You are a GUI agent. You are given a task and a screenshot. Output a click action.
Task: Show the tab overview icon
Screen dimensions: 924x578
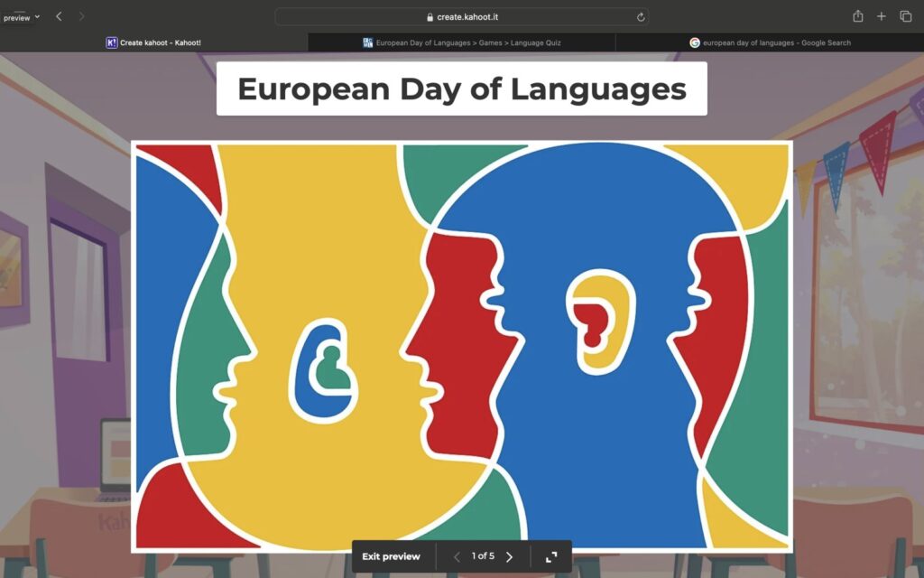905,16
